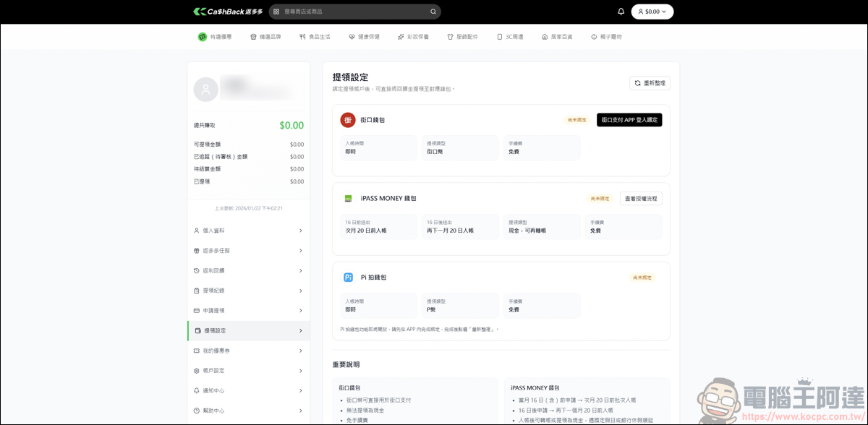
Task: Click the 帳戶設定 gear icon
Action: click(x=197, y=371)
